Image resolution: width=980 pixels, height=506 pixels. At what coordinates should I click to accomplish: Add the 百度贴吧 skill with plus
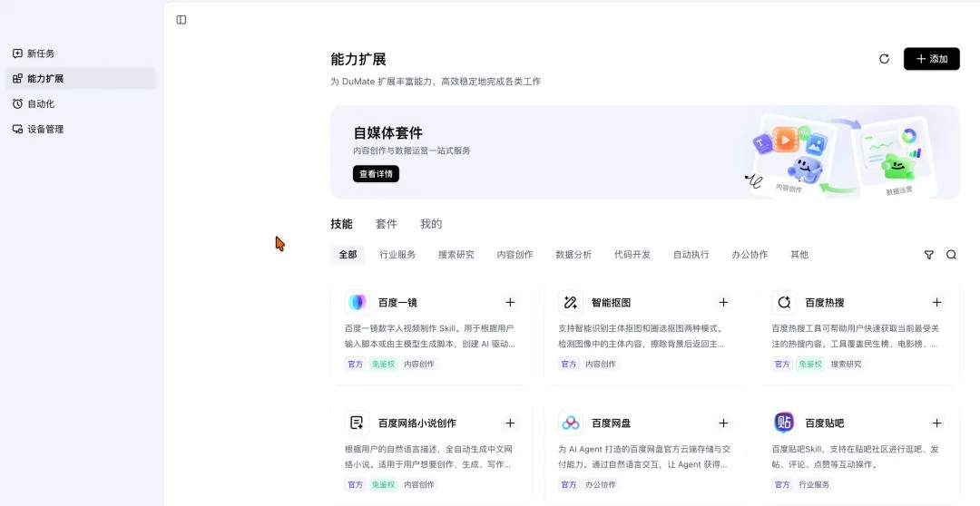(x=936, y=423)
